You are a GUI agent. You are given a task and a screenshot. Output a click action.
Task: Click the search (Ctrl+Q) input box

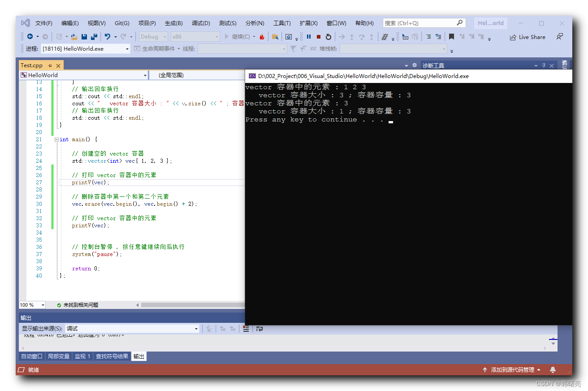coord(424,23)
